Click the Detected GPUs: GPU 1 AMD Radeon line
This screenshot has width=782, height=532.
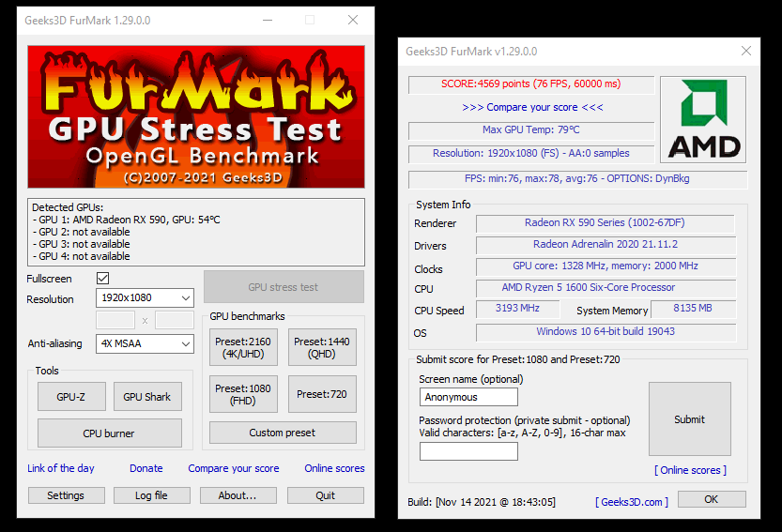pos(126,220)
